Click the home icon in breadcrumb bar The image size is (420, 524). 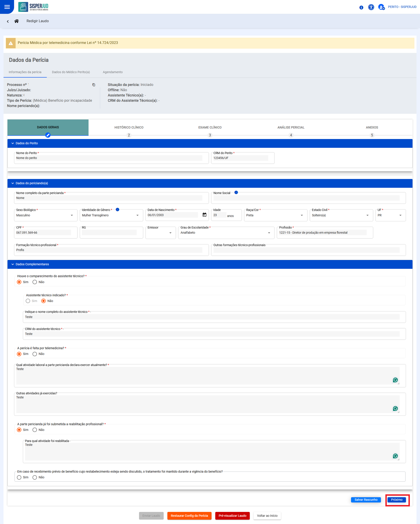[x=16, y=21]
